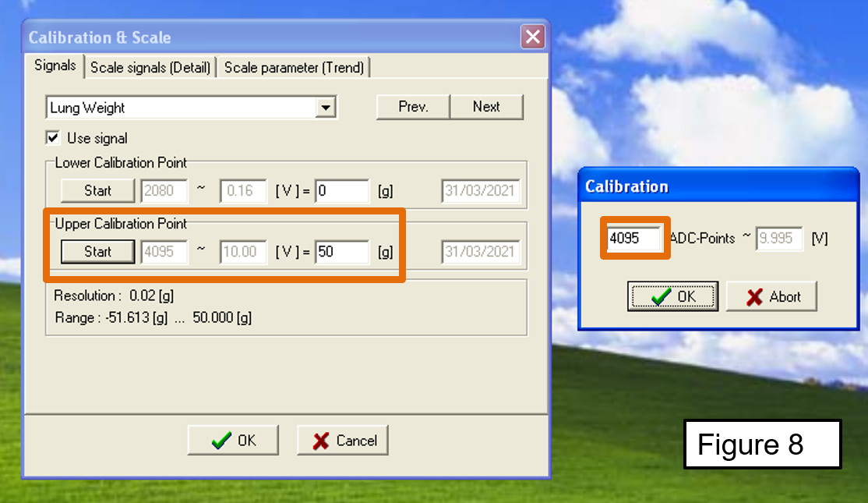Click the upper calibration ADC field 4095 in Calibration & Scale
Screen dimensions: 868x503
164,251
